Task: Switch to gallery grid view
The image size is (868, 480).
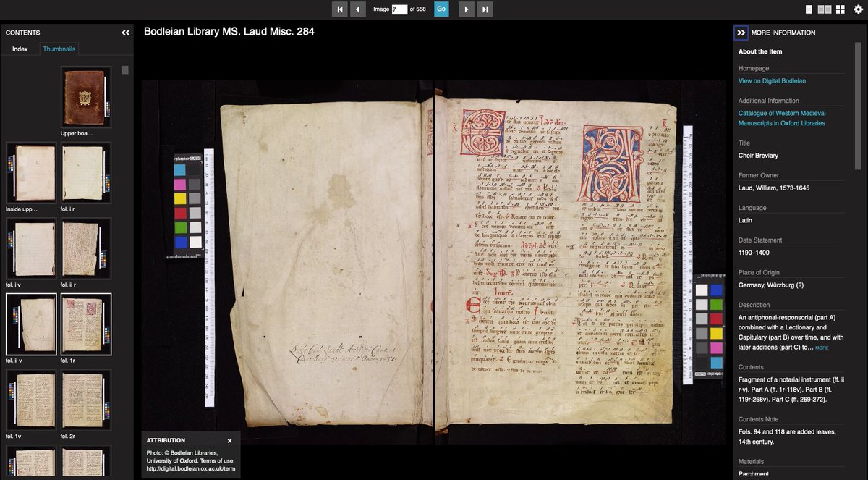Action: 841,9
